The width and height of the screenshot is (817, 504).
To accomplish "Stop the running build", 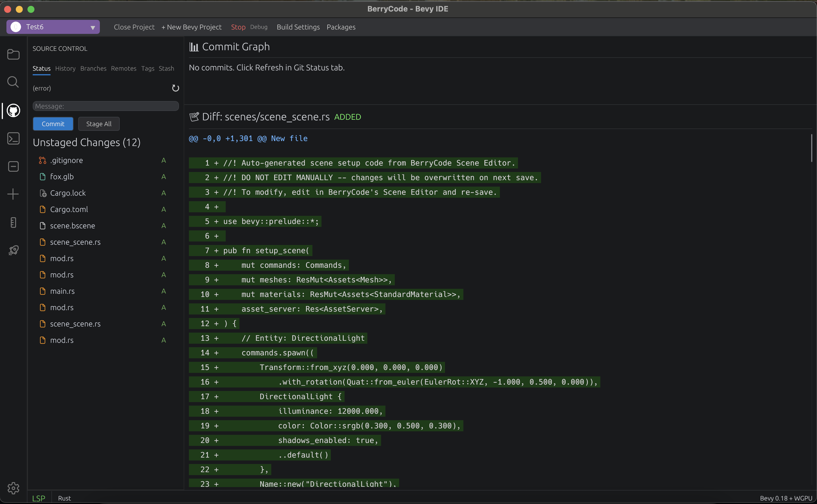I will 238,27.
